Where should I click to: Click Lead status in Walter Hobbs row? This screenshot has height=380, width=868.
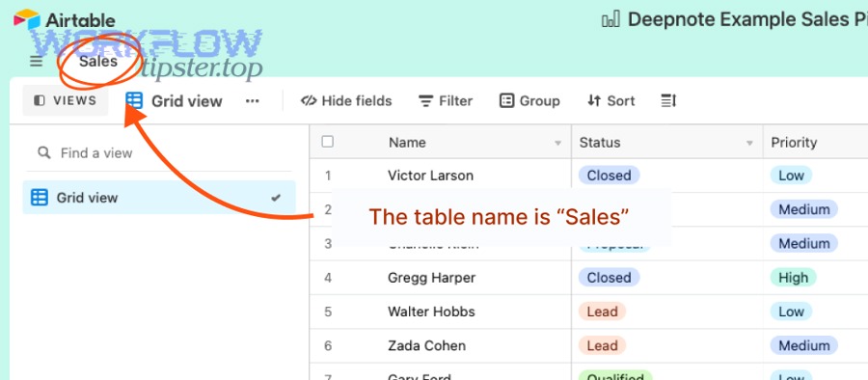point(602,312)
